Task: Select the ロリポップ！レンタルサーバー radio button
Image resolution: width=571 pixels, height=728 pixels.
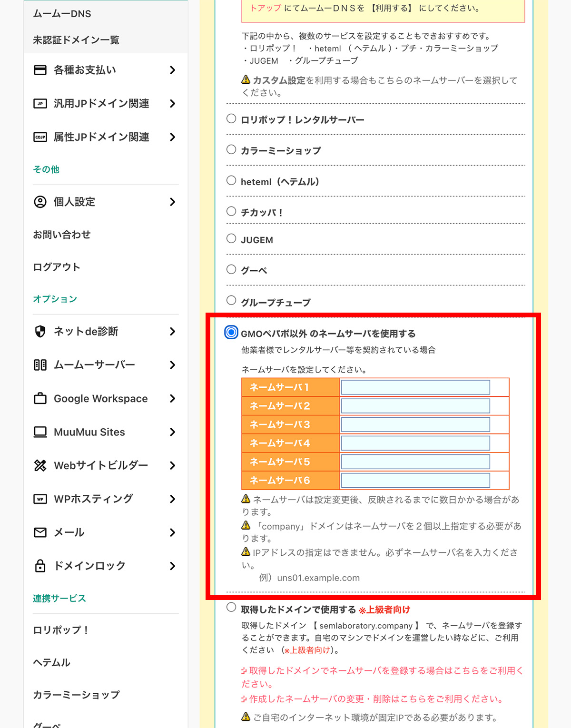Action: [231, 119]
